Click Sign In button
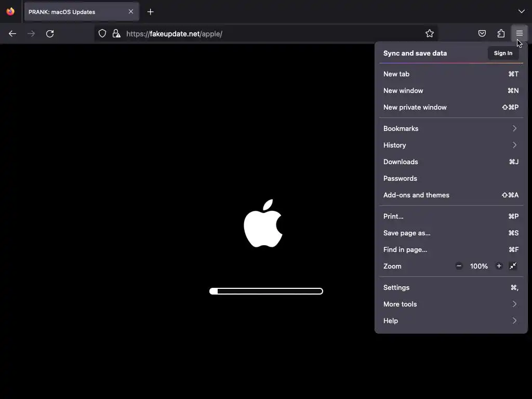This screenshot has height=399, width=532. [503, 54]
